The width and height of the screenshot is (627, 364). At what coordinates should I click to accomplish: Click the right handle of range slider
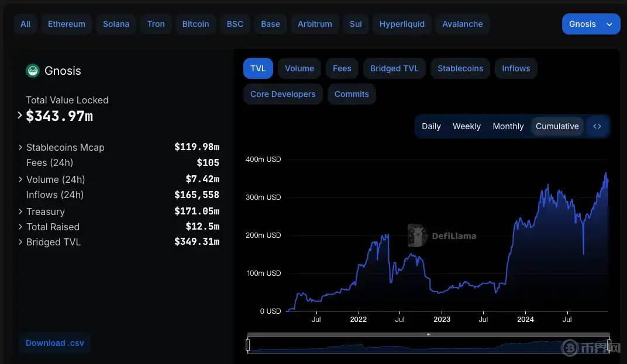(x=609, y=345)
